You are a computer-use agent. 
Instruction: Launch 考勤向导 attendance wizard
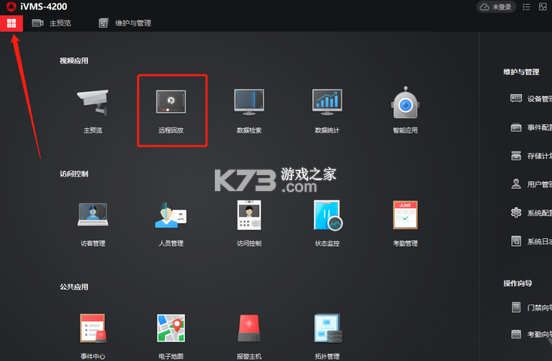pyautogui.click(x=531, y=334)
